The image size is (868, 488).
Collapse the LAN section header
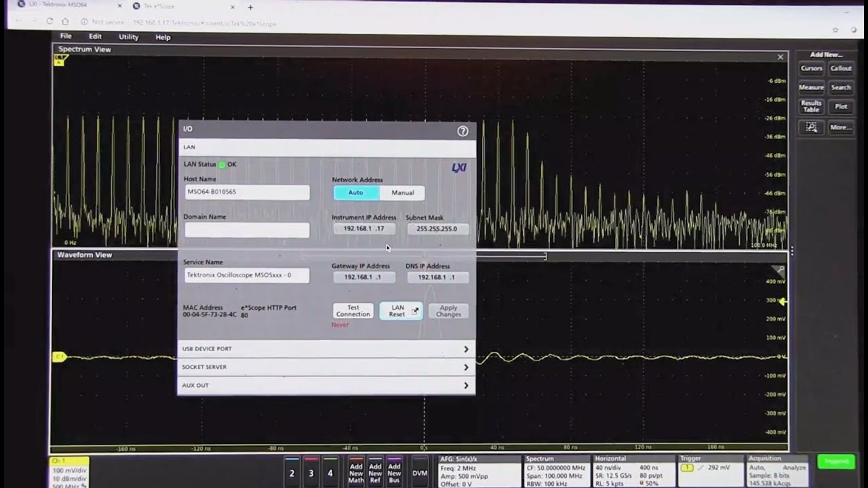coord(327,147)
